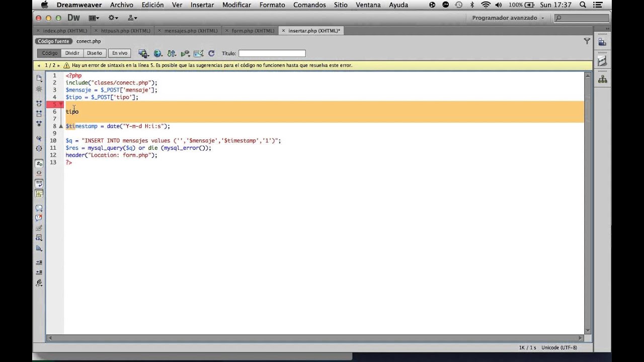The width and height of the screenshot is (644, 362).
Task: Open the Site dropdown in application bar
Action: (x=132, y=18)
